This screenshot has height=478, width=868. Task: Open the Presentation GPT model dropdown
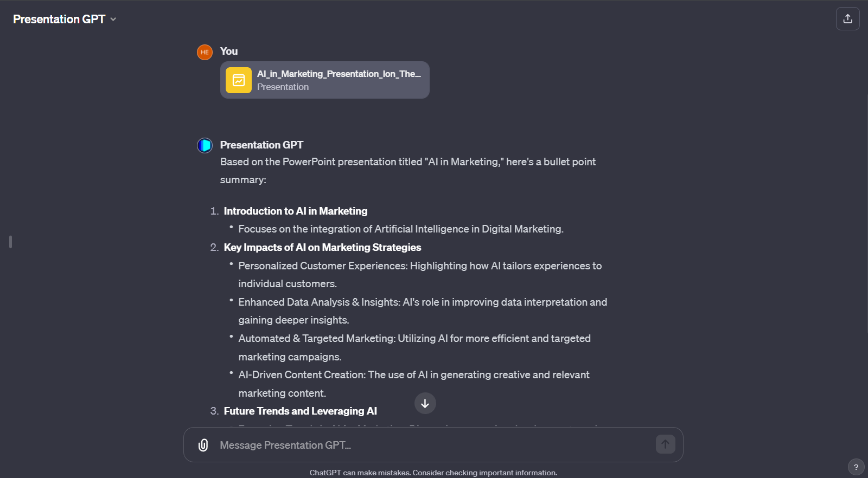[x=65, y=19]
